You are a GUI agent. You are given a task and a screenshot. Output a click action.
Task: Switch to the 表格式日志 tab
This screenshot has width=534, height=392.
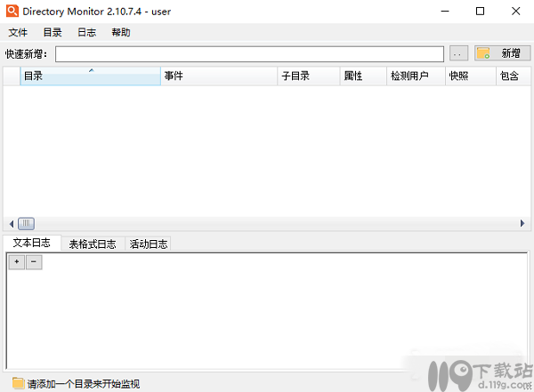coord(93,244)
